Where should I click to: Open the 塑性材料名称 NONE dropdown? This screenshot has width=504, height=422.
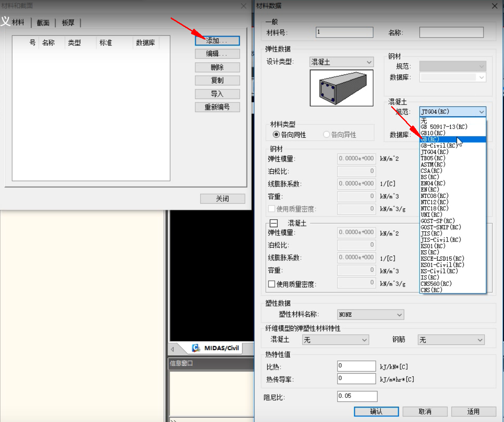click(x=371, y=315)
